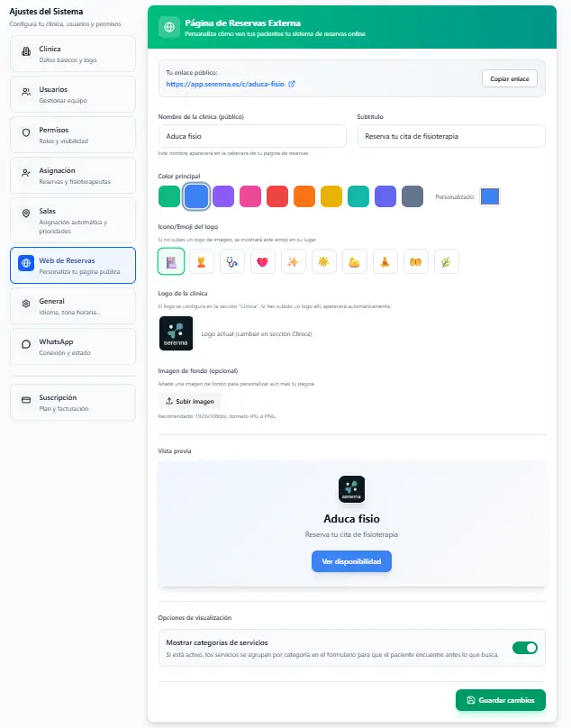Go to Usuarios settings section
571x728 pixels.
(x=73, y=95)
